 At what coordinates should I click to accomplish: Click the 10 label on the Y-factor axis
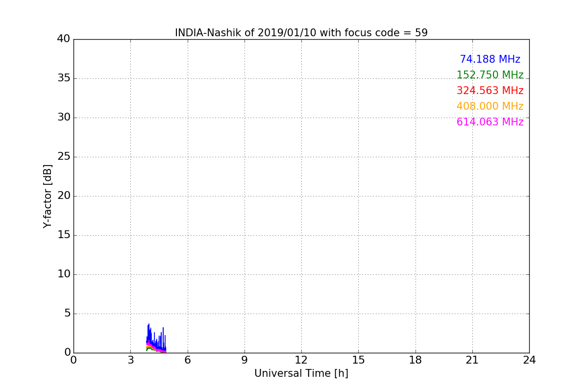[x=64, y=274]
